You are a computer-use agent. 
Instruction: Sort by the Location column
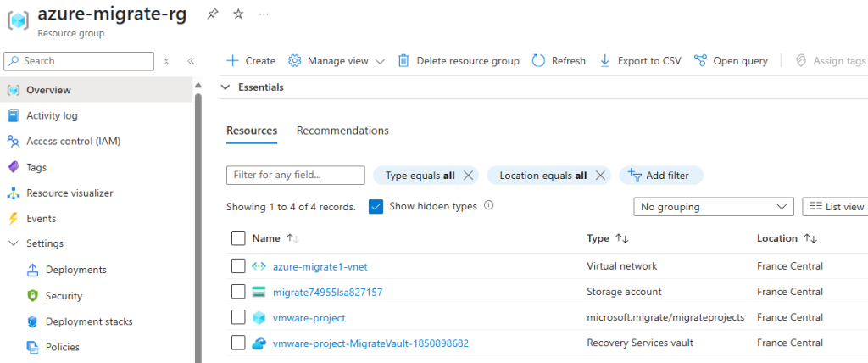click(x=787, y=238)
